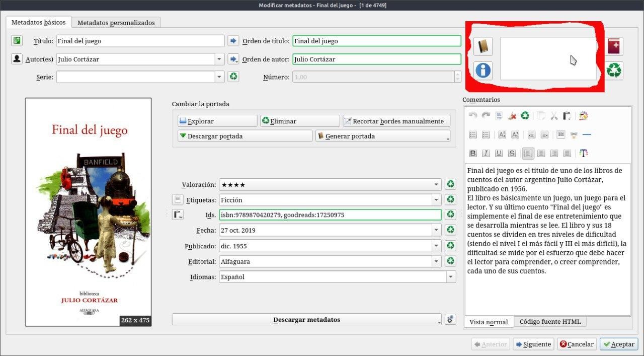Viewport: 644px width, 356px height.
Task: Configure metadata download settings icon
Action: 450,319
